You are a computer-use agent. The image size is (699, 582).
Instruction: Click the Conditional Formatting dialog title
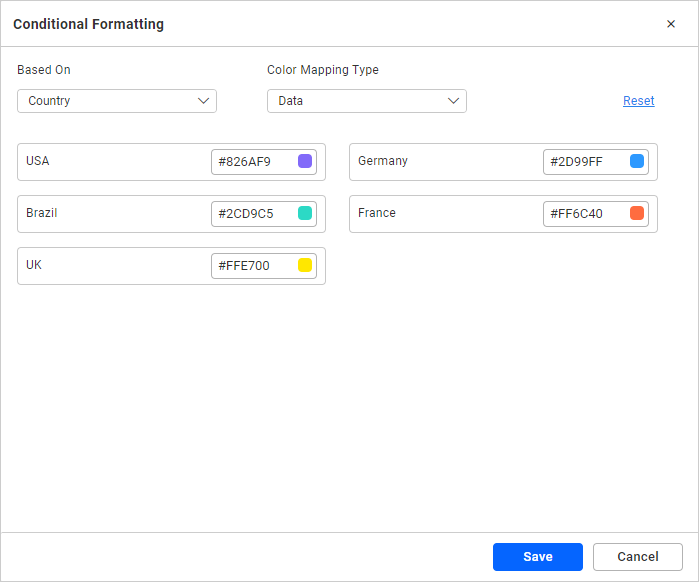[89, 24]
